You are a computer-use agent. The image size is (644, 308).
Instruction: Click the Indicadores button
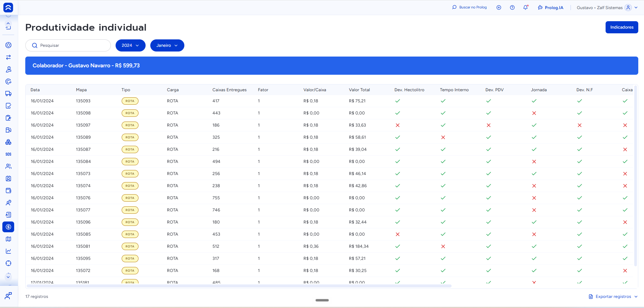point(622,27)
